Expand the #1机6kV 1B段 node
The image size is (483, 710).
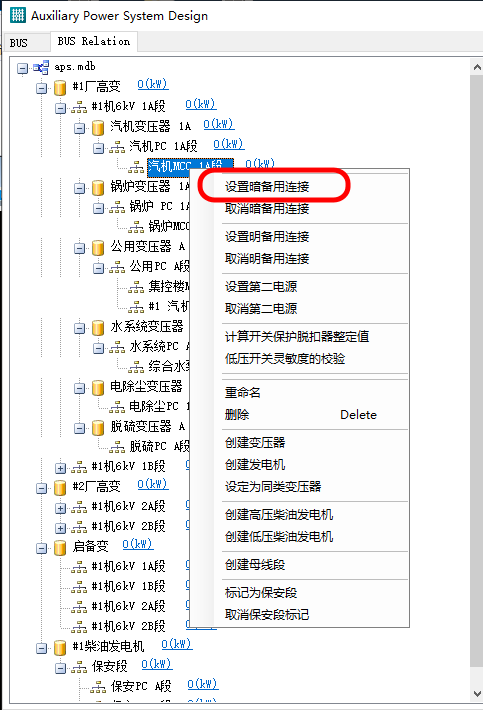point(60,468)
